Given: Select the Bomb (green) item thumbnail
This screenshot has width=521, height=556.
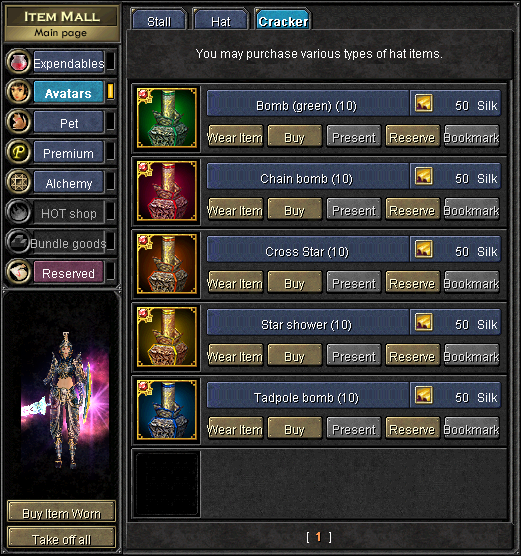Looking at the screenshot, I should click(x=167, y=118).
